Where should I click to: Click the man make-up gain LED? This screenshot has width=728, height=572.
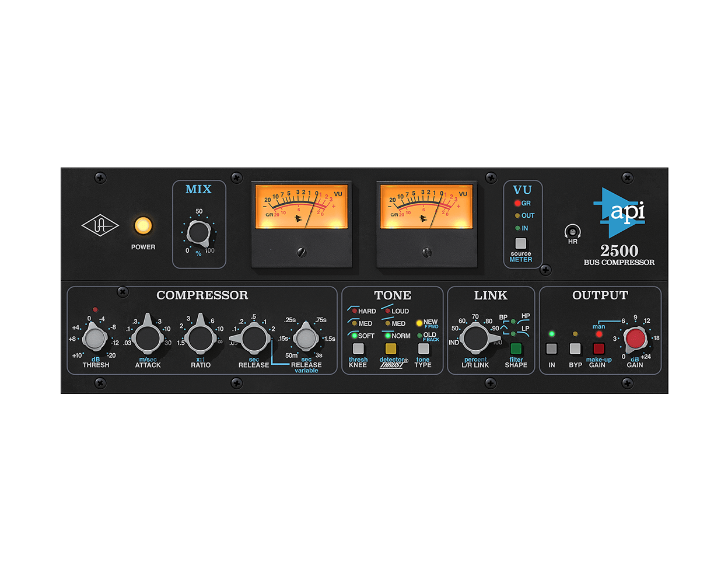click(599, 334)
